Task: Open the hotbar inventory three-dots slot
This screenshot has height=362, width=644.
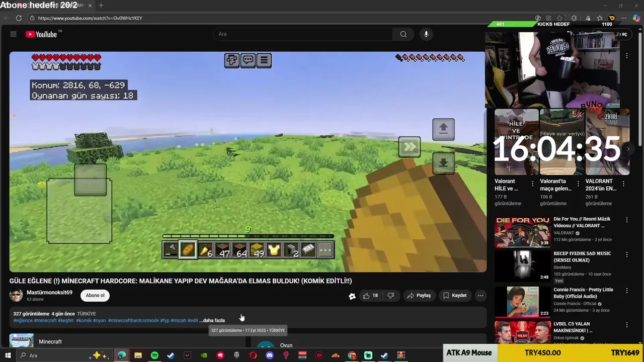Action: coord(326,250)
